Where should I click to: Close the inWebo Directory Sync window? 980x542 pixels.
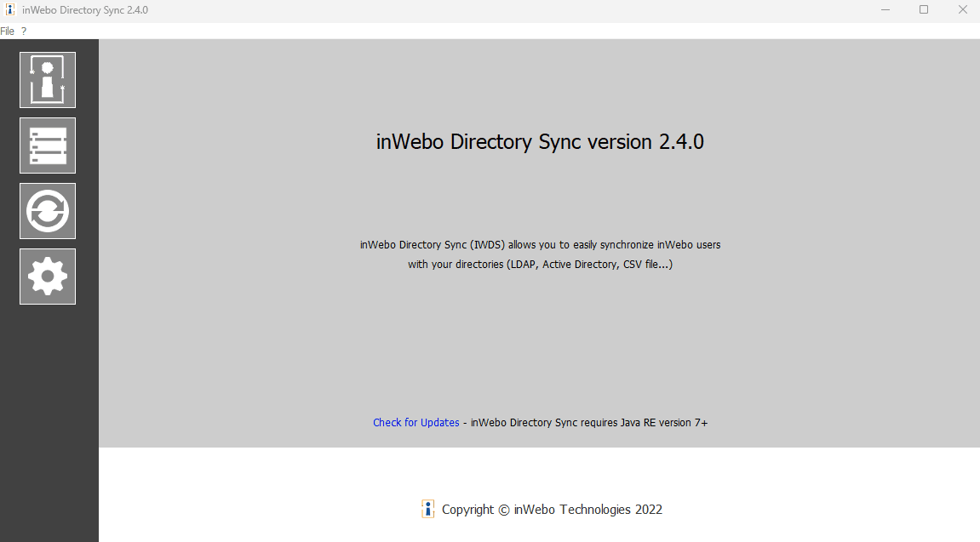pyautogui.click(x=962, y=10)
